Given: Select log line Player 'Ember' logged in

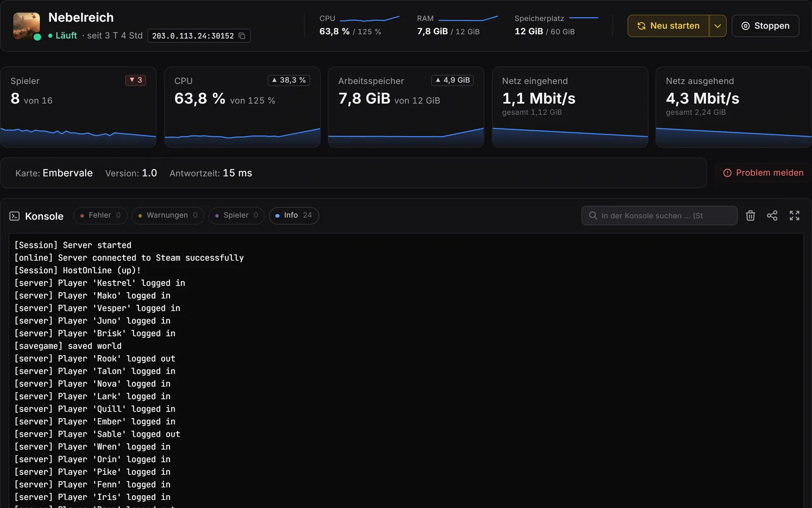Looking at the screenshot, I should point(95,422).
